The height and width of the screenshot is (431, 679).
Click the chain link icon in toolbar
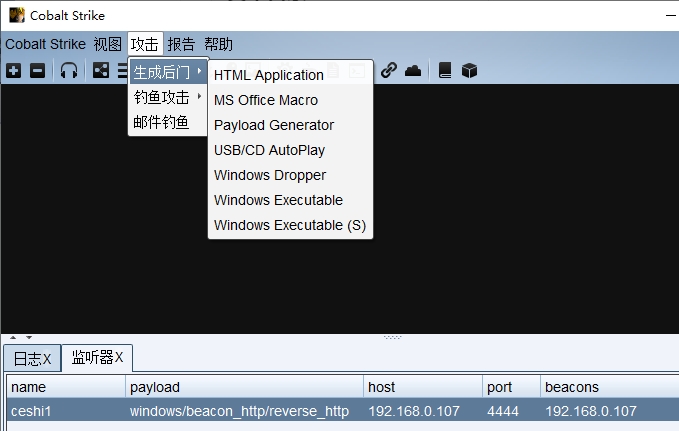click(389, 70)
